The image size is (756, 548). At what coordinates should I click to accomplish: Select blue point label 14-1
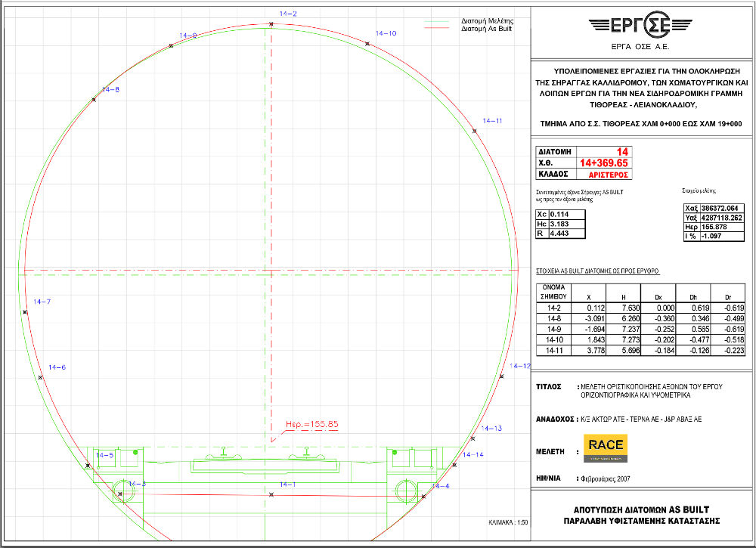pyautogui.click(x=288, y=484)
